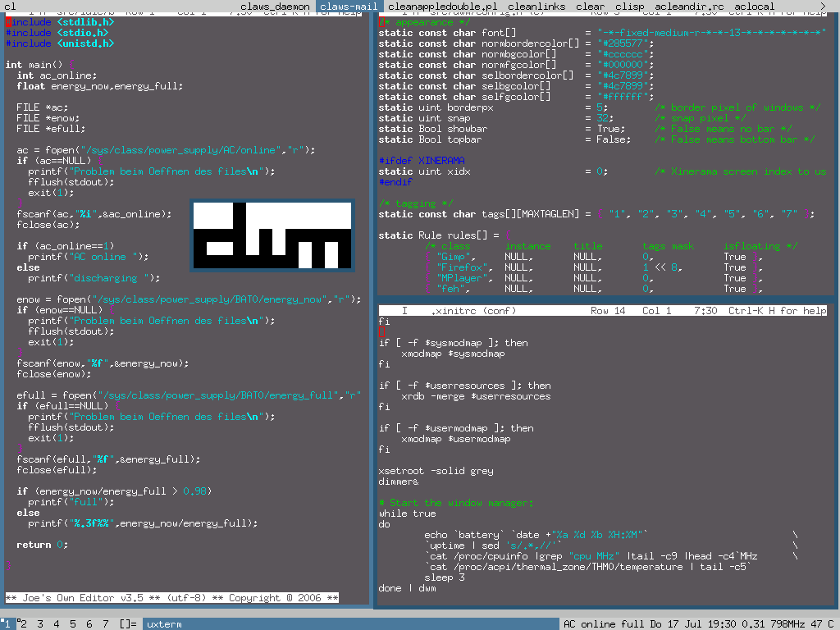Toggle tag 5 in the dwm bar

pos(73,623)
